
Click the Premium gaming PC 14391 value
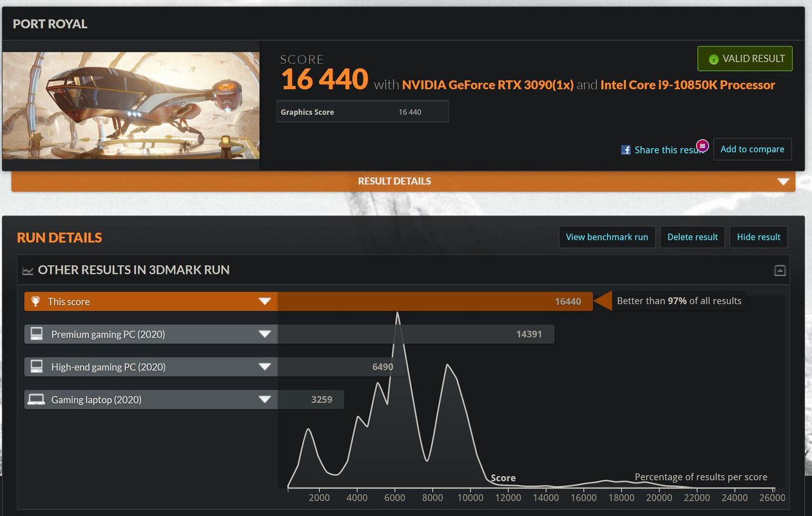coord(529,334)
